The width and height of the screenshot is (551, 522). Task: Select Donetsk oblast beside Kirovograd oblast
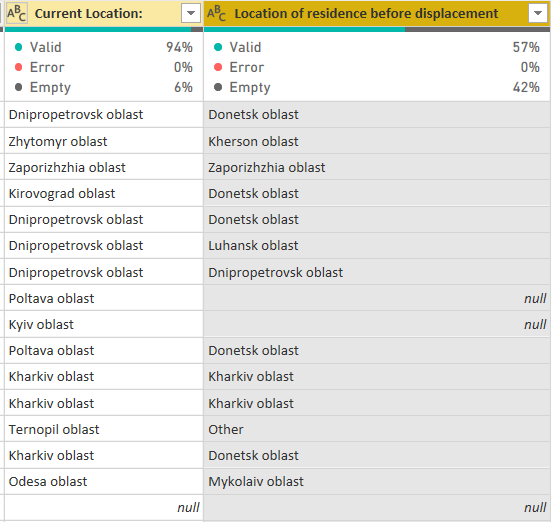click(x=377, y=193)
